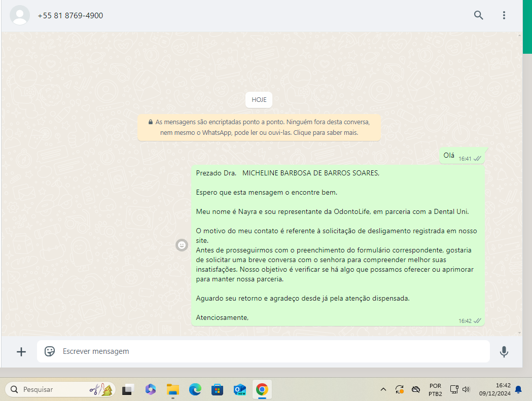Screen dimensions: 532x401
Task: Click the 16:42 timestamp on the long message
Action: pyautogui.click(x=465, y=321)
